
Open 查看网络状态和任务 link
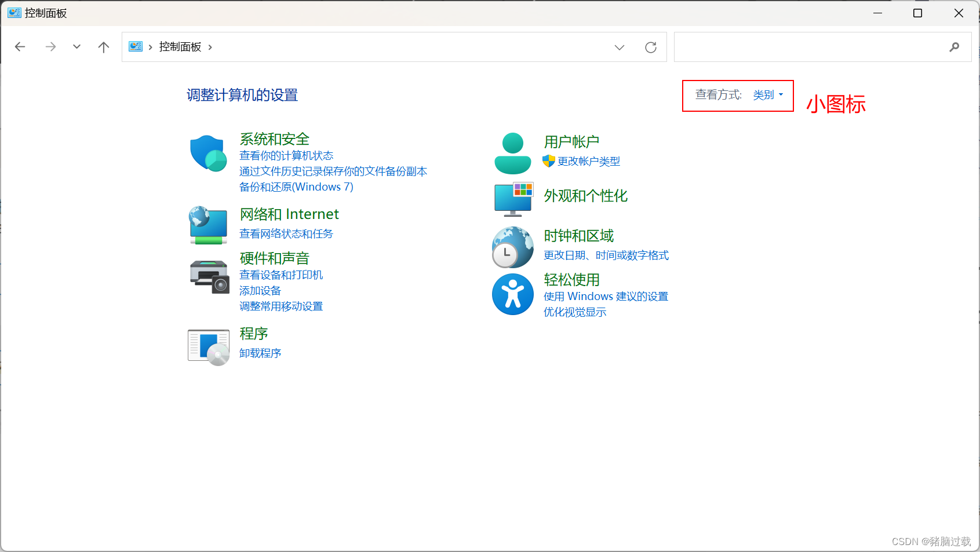point(286,234)
